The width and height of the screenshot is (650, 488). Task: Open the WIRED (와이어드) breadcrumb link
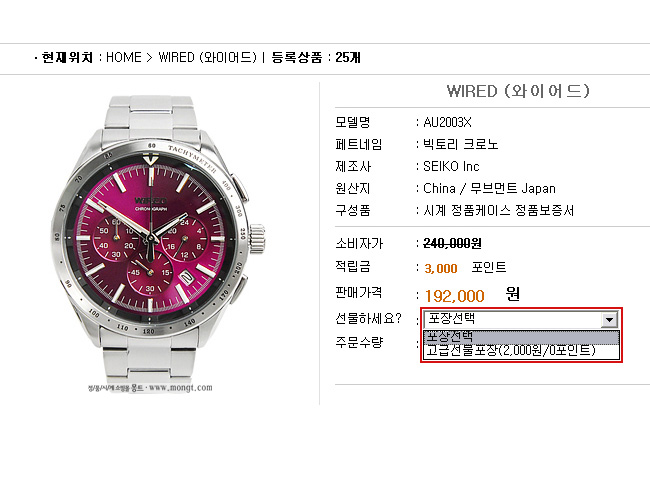pos(208,57)
